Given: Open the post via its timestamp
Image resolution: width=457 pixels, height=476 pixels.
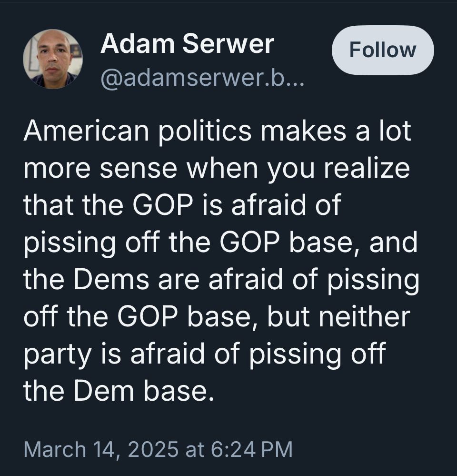Looking at the screenshot, I should coord(159,447).
